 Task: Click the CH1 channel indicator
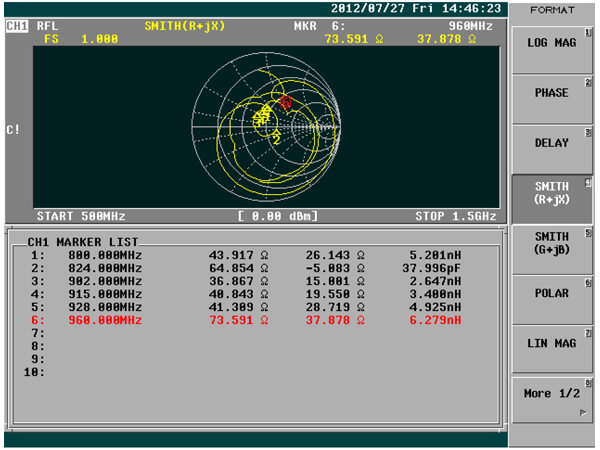click(x=17, y=26)
